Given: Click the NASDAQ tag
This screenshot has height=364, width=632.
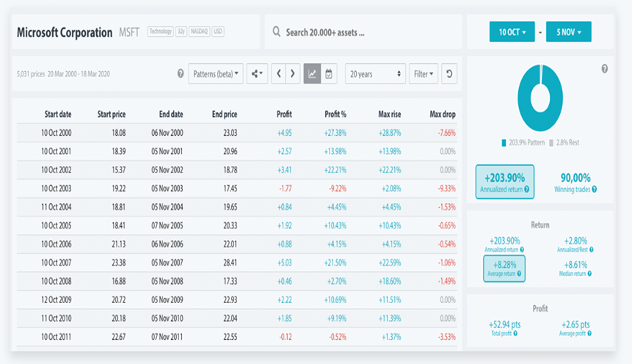Looking at the screenshot, I should (199, 32).
